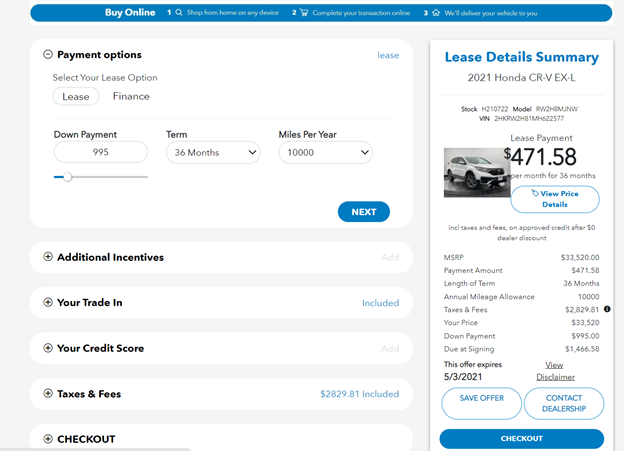
Task: Click the search icon in Buy Online banner
Action: [178, 13]
